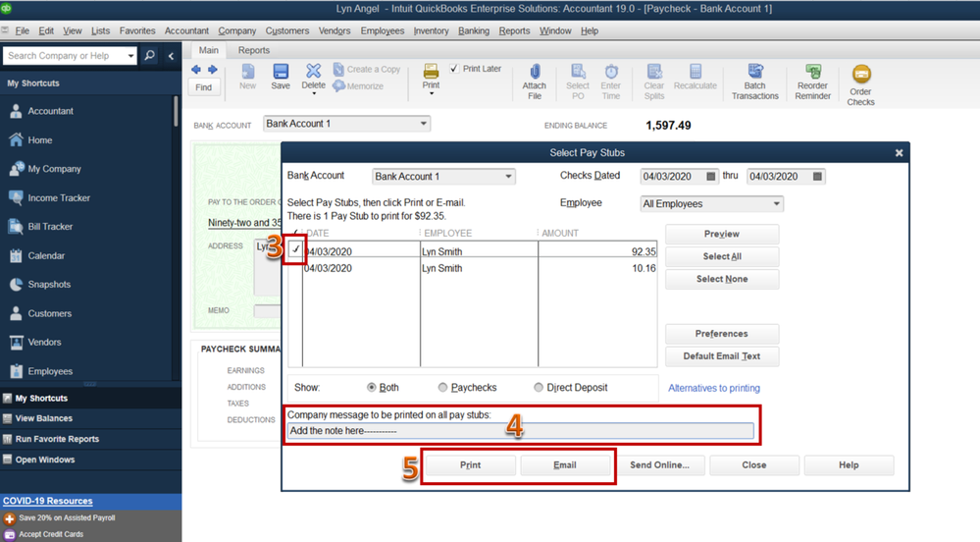980x542 pixels.
Task: Click the Preferences button
Action: coord(722,334)
